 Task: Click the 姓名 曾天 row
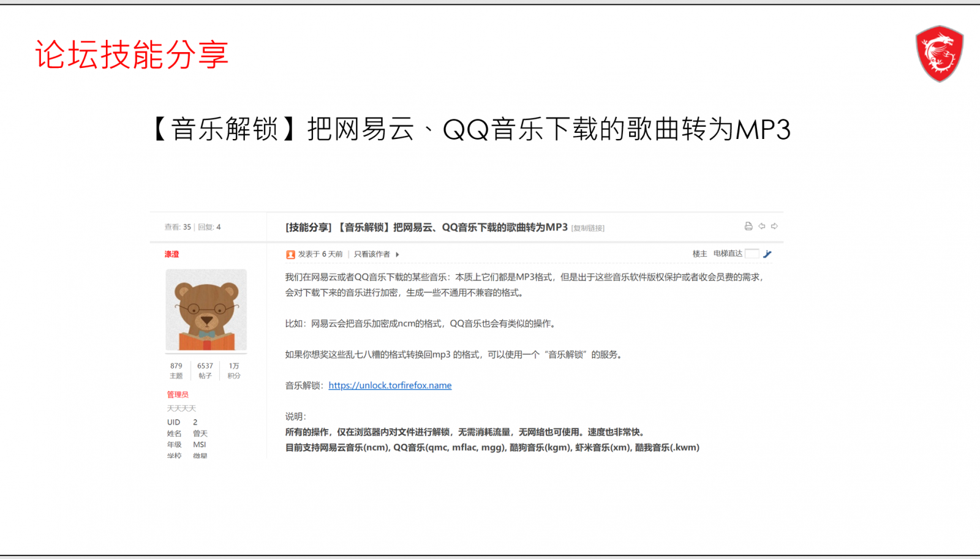187,433
